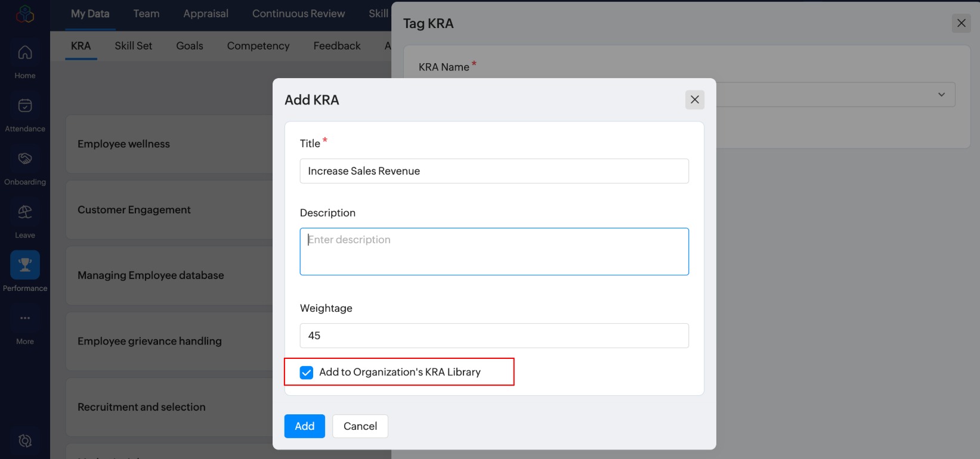The height and width of the screenshot is (459, 980).
Task: Select the Onboarding handshake icon
Action: 25,159
